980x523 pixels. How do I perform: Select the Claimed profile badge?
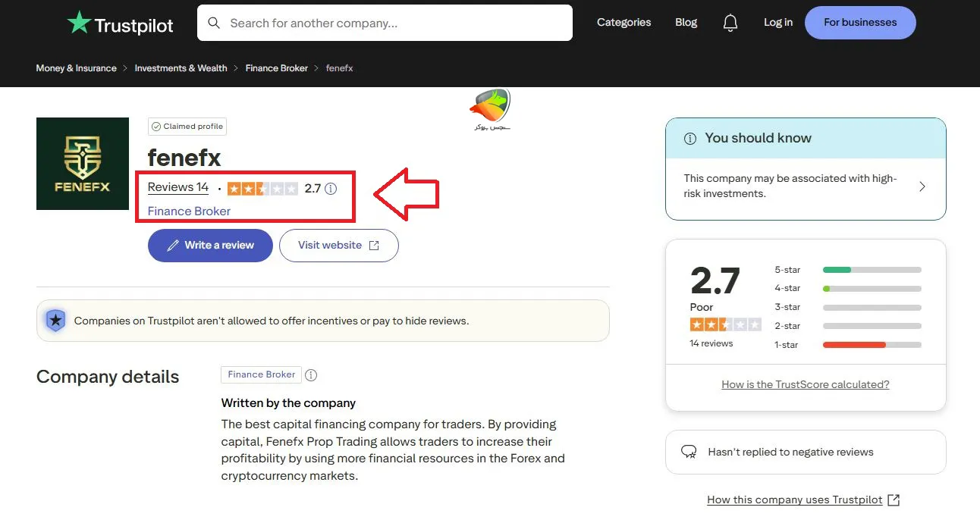(187, 126)
